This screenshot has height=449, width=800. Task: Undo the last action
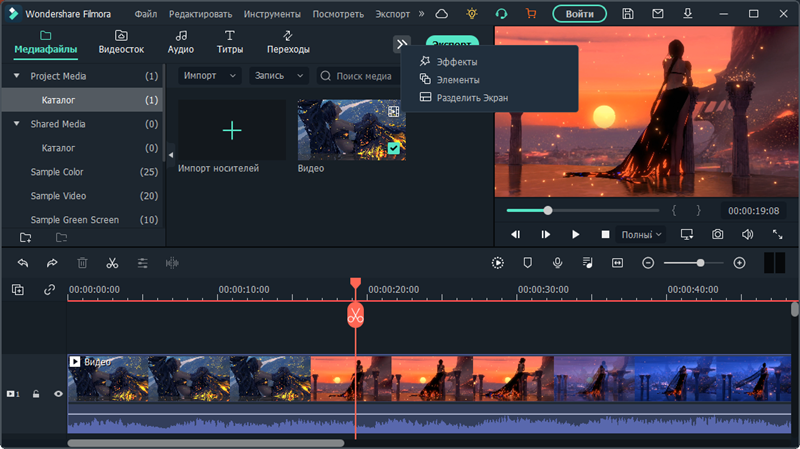tap(22, 263)
